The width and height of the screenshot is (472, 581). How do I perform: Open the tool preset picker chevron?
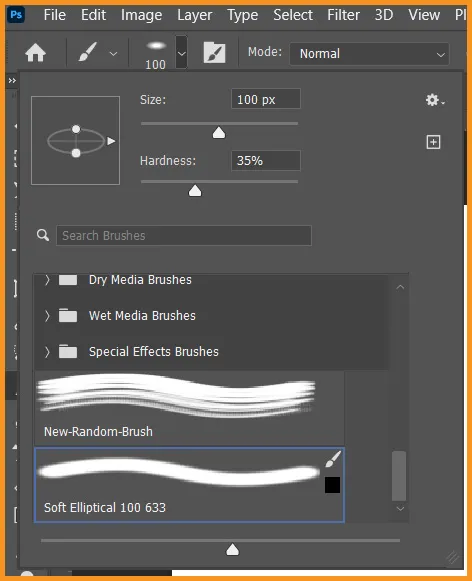[113, 54]
